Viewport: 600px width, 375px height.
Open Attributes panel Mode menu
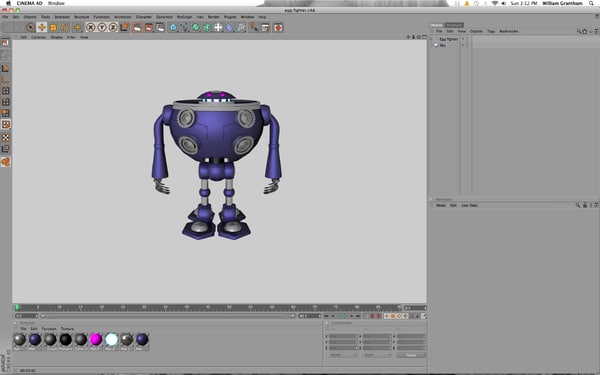pyautogui.click(x=441, y=205)
